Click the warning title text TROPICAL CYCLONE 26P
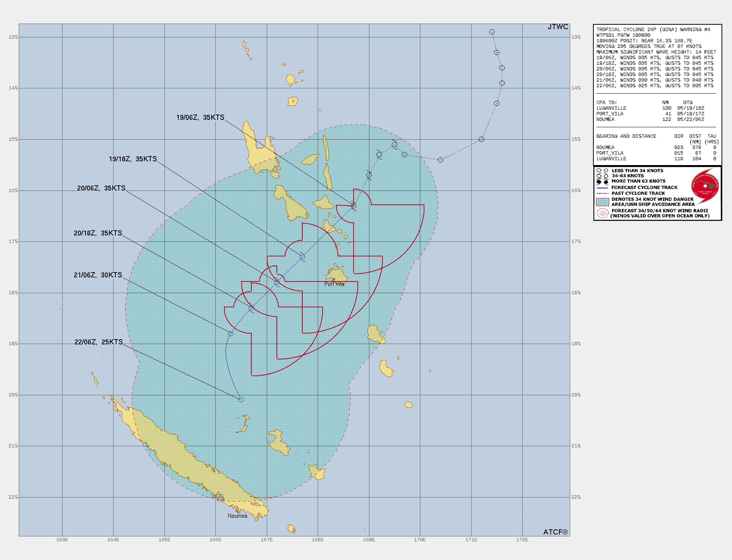The width and height of the screenshot is (732, 560). [653, 30]
